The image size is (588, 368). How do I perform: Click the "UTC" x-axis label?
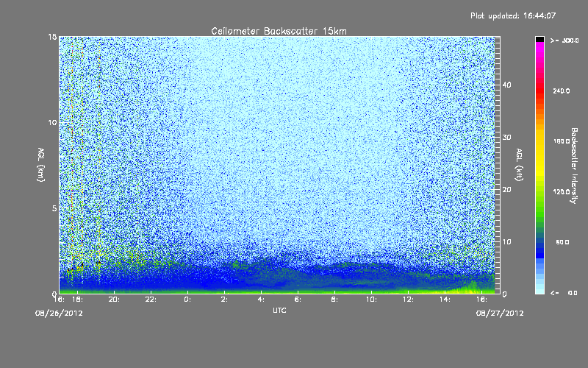coord(279,310)
